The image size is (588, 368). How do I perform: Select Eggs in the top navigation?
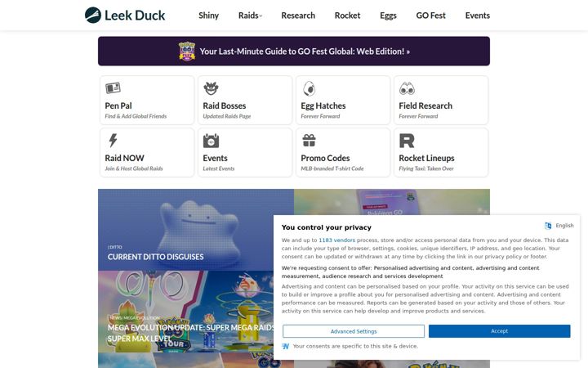(388, 16)
